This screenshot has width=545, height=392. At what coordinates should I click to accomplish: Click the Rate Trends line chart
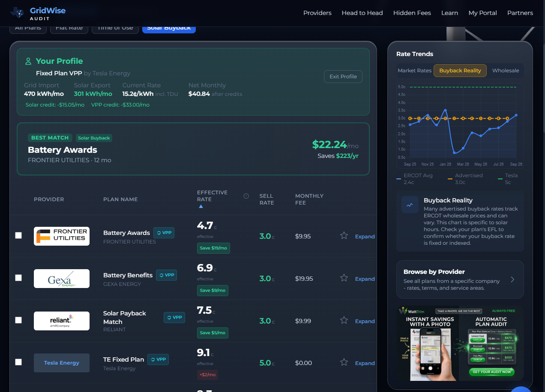459,125
